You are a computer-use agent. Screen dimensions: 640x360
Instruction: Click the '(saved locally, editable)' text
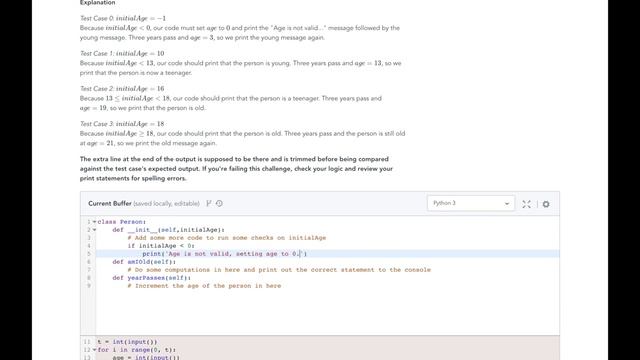(166, 203)
